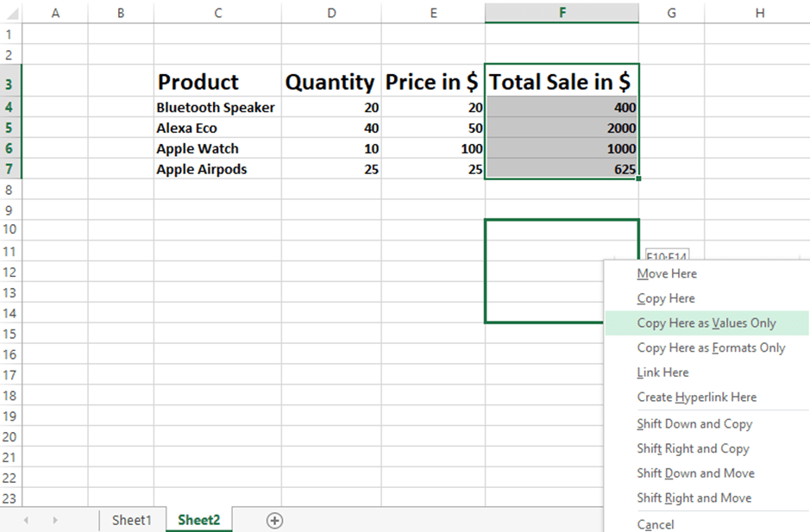
Task: Select the Apple Watch cell
Action: pyautogui.click(x=217, y=149)
